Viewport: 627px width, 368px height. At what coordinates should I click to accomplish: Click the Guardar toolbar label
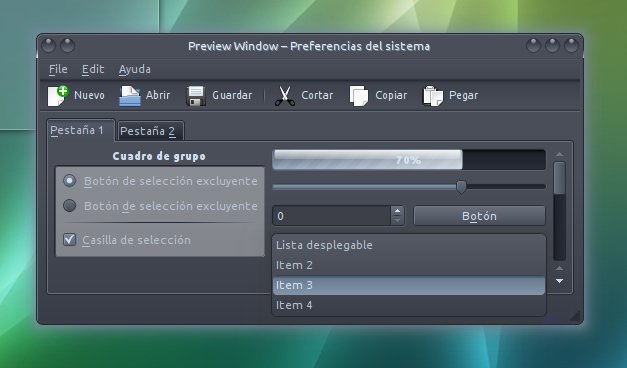tap(232, 95)
